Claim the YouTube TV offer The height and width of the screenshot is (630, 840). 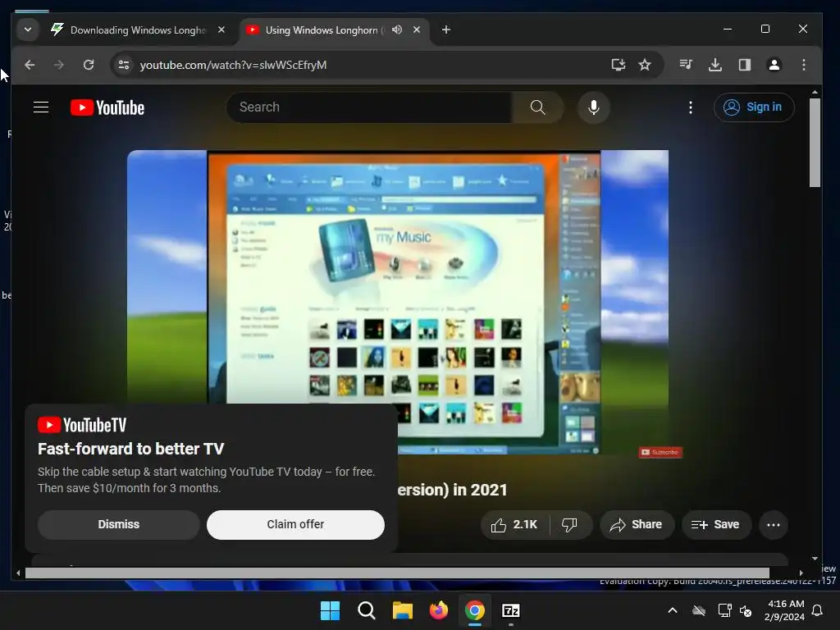click(x=295, y=524)
